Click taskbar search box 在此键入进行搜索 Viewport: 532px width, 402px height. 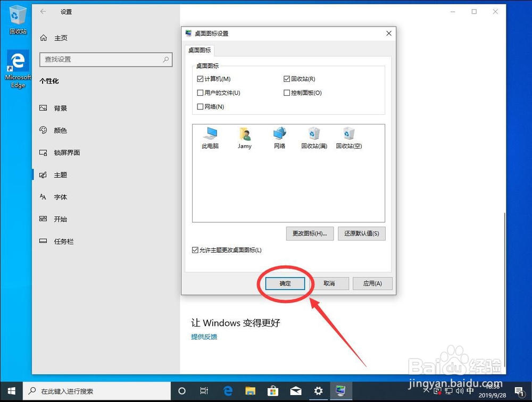[97, 391]
